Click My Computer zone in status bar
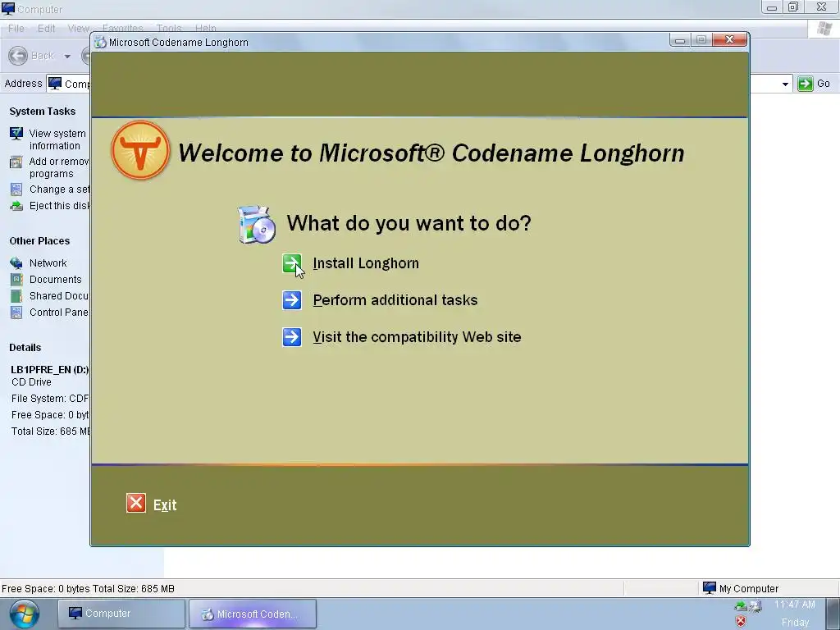840x630 pixels. click(741, 588)
